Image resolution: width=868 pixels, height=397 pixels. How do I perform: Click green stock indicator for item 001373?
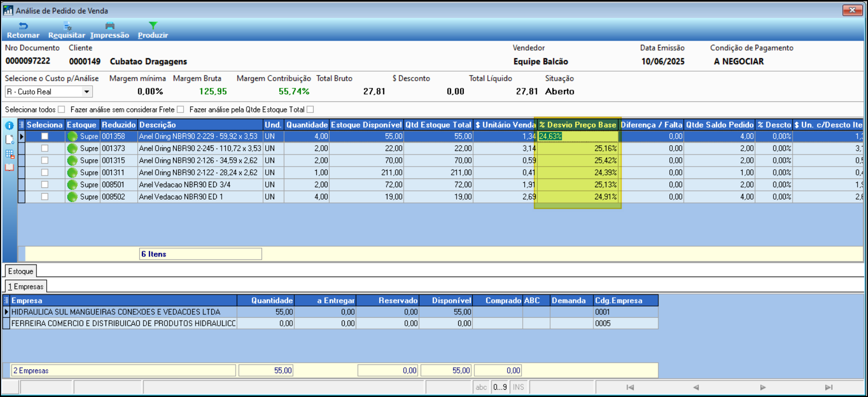click(72, 148)
